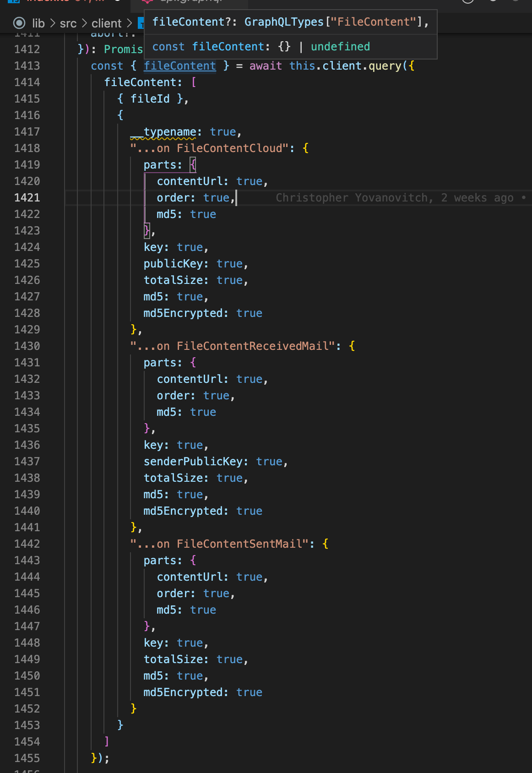Click the 'await' keyword on line 1413

point(266,66)
